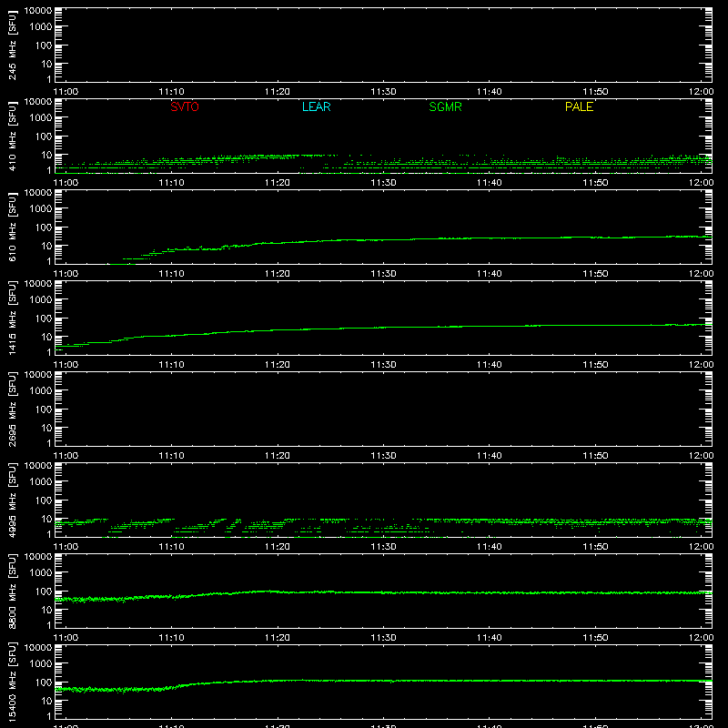Click 12:00 tick label below 4995 MHz panel
This screenshot has width=728, height=728.
701,547
